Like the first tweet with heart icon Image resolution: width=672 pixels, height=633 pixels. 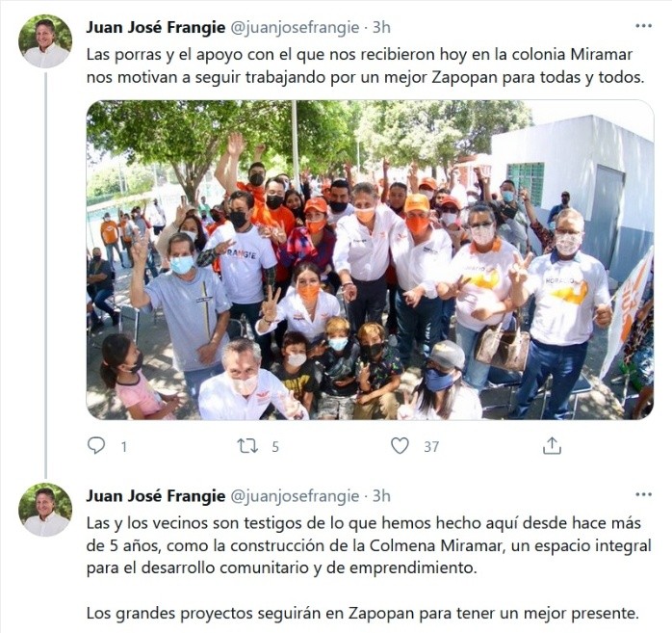tap(400, 446)
